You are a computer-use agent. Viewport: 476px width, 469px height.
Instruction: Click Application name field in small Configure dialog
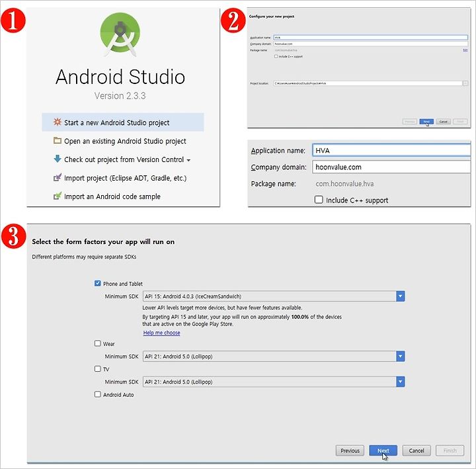coord(370,37)
